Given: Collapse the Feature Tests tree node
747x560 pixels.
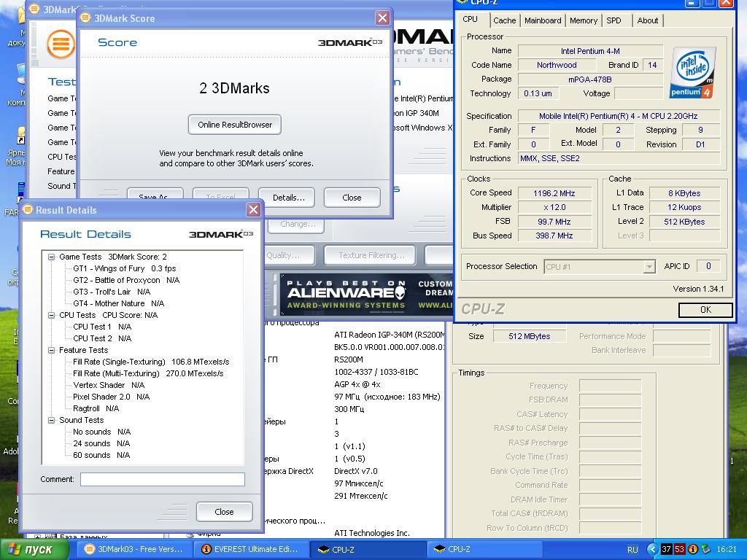Looking at the screenshot, I should click(x=52, y=350).
